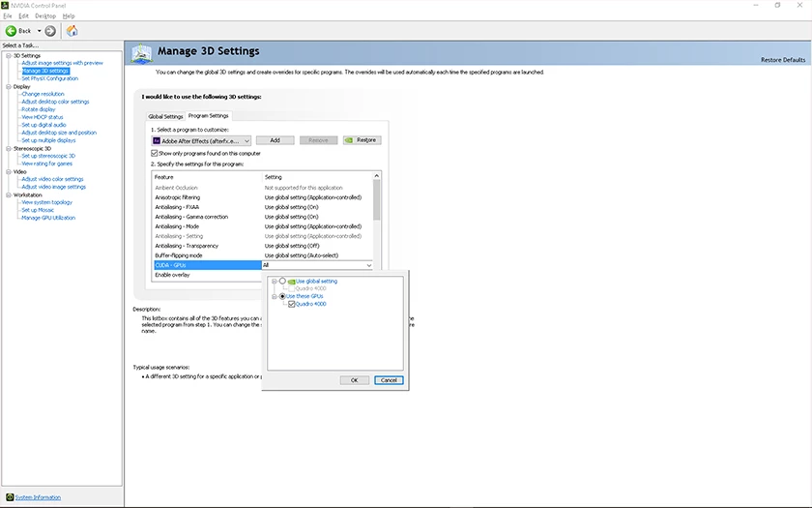The image size is (812, 508).
Task: Click the Add program button
Action: (275, 140)
